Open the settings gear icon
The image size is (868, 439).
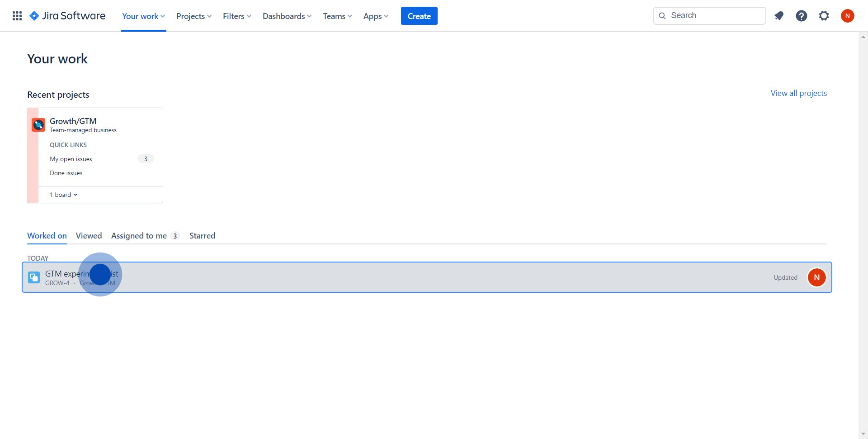point(824,16)
